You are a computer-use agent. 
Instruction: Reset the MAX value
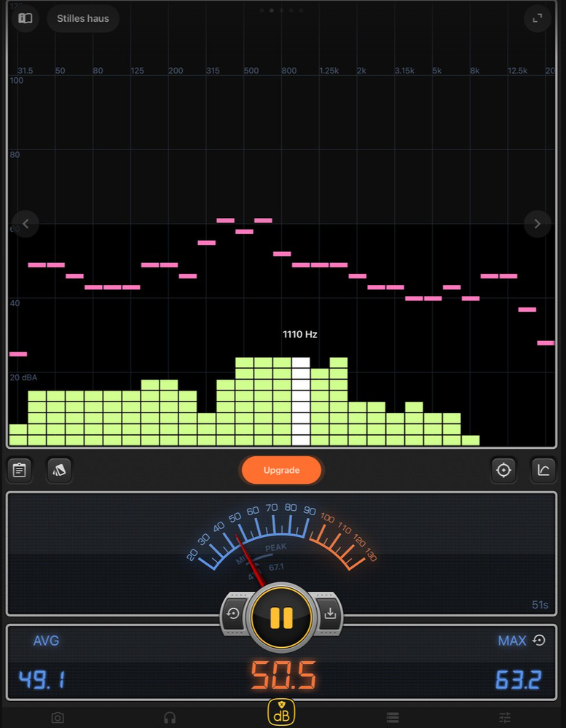pyautogui.click(x=539, y=641)
